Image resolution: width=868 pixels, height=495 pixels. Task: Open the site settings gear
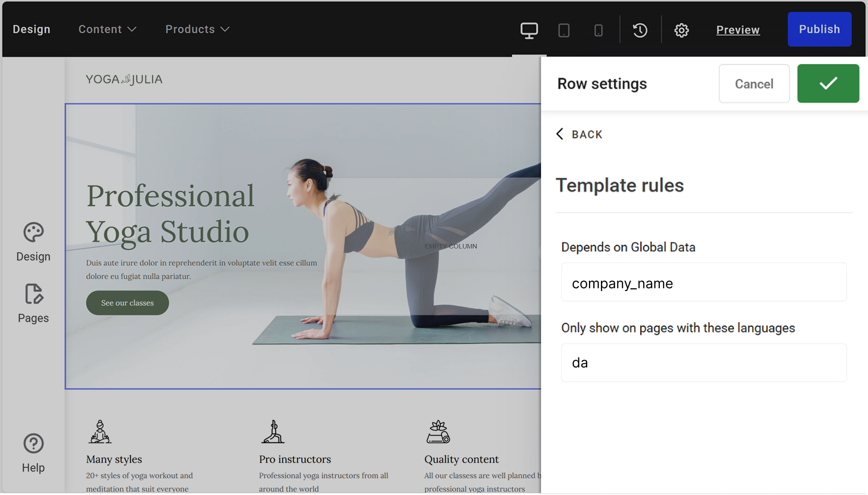click(682, 29)
